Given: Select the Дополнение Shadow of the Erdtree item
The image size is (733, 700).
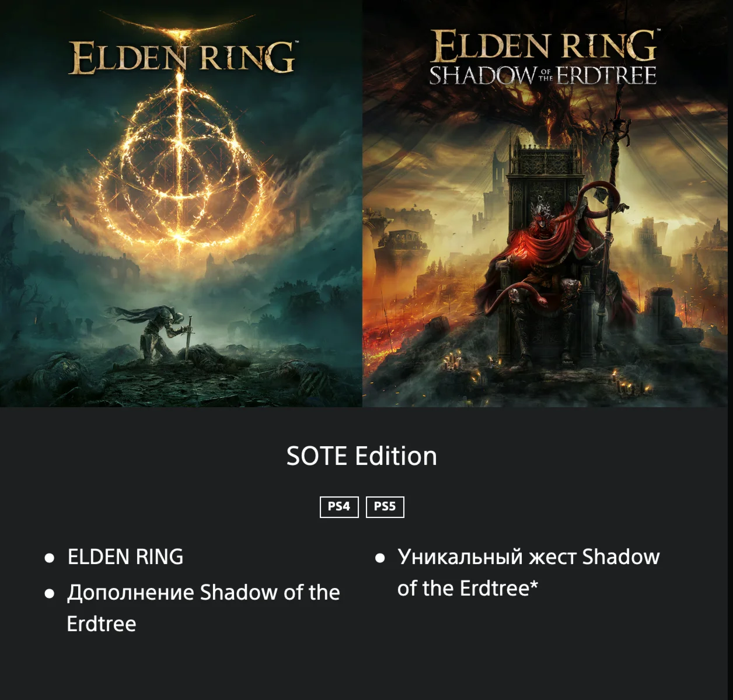Looking at the screenshot, I should coord(203,608).
